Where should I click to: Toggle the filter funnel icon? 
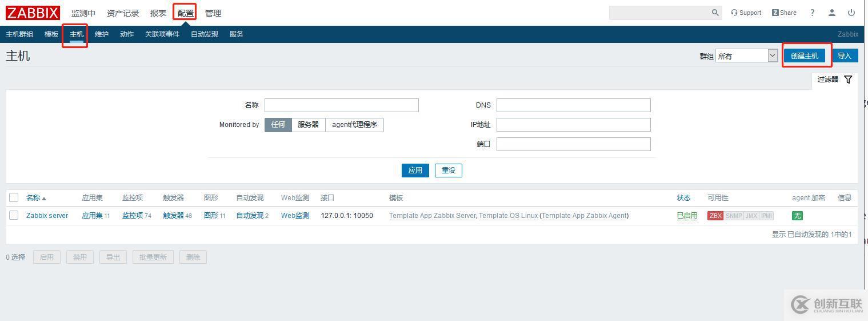tap(848, 80)
